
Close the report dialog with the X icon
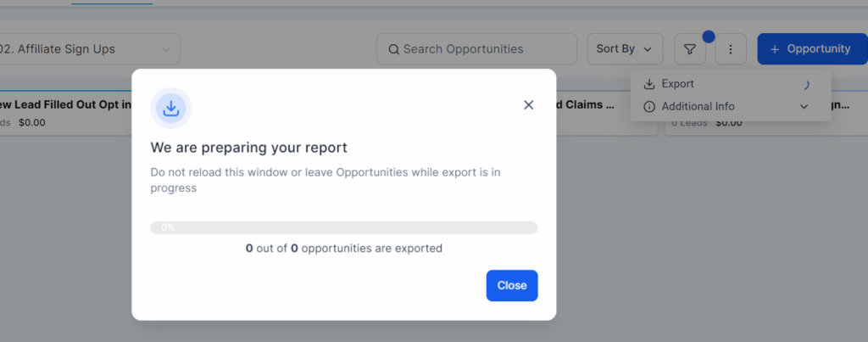528,104
